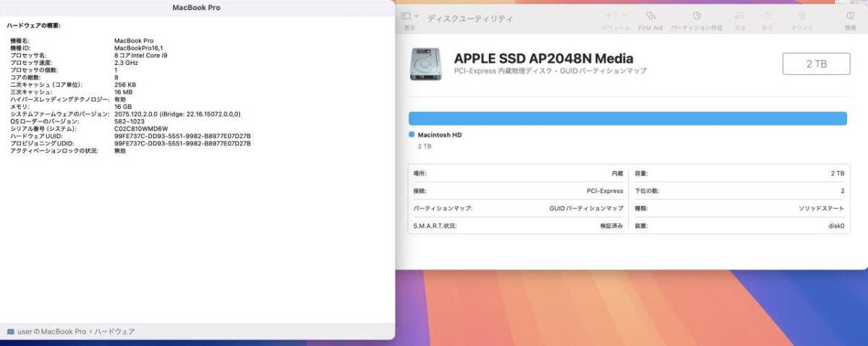Select hyper-threading value '有効'
Image resolution: width=868 pixels, height=346 pixels.
click(120, 99)
